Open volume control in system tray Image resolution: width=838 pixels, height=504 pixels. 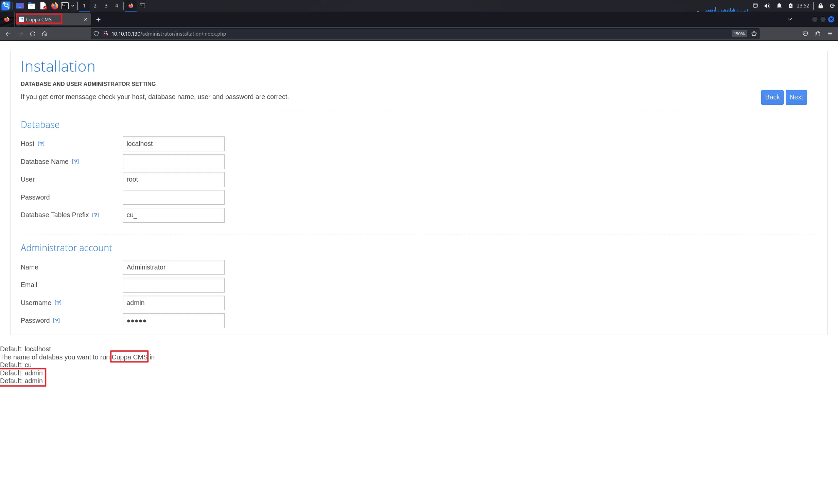[x=767, y=6]
